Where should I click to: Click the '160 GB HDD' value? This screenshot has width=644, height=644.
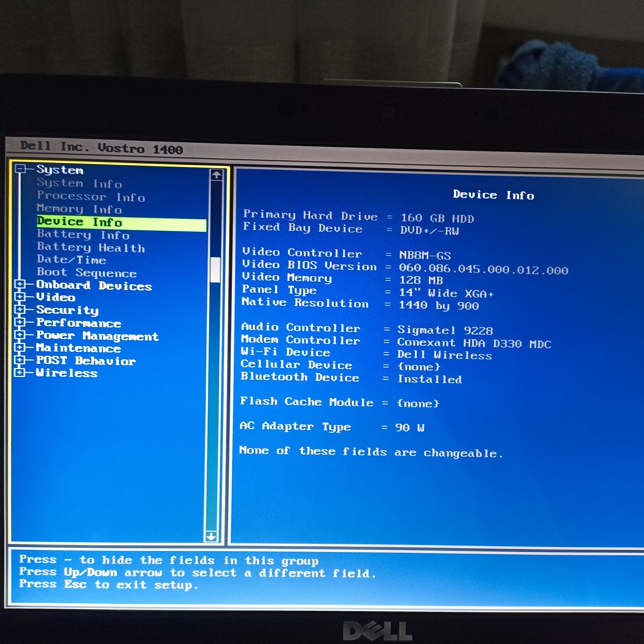[x=437, y=218]
